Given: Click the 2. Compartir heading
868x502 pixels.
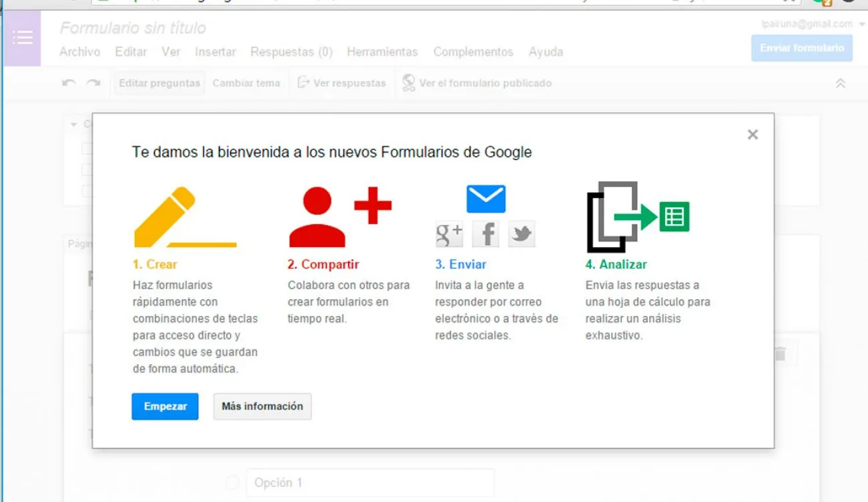Looking at the screenshot, I should tap(324, 264).
